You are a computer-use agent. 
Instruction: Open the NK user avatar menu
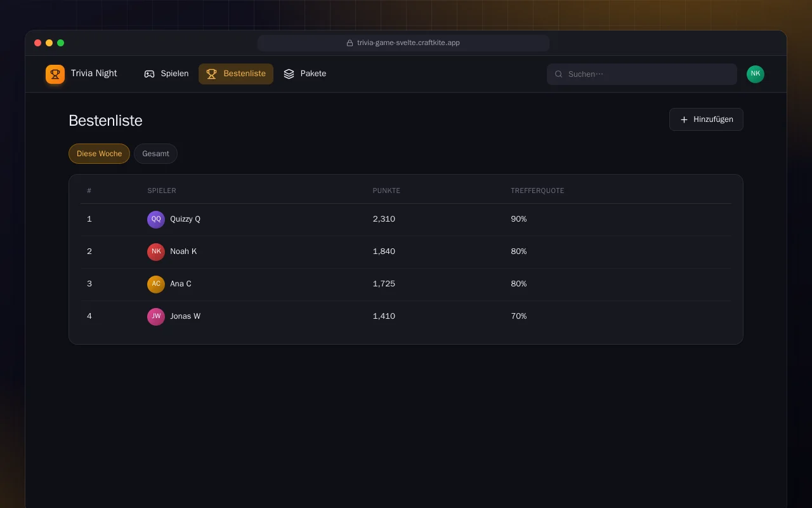pyautogui.click(x=756, y=74)
